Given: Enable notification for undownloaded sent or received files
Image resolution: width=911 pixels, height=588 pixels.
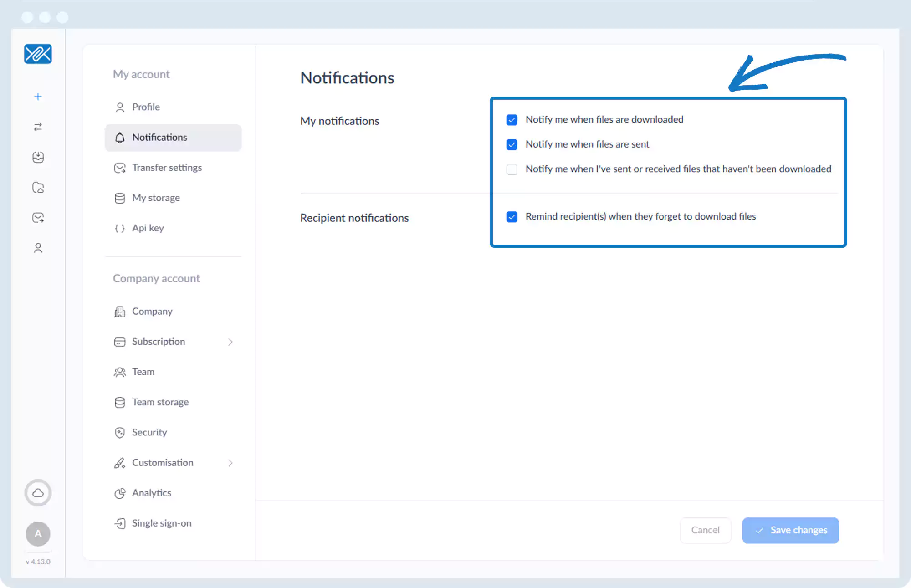Looking at the screenshot, I should pyautogui.click(x=512, y=169).
